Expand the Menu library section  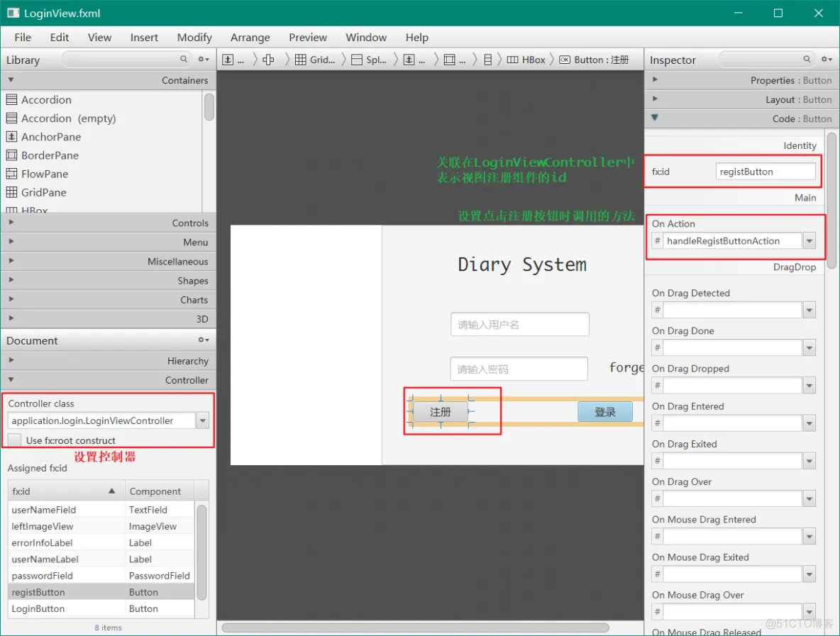(109, 242)
